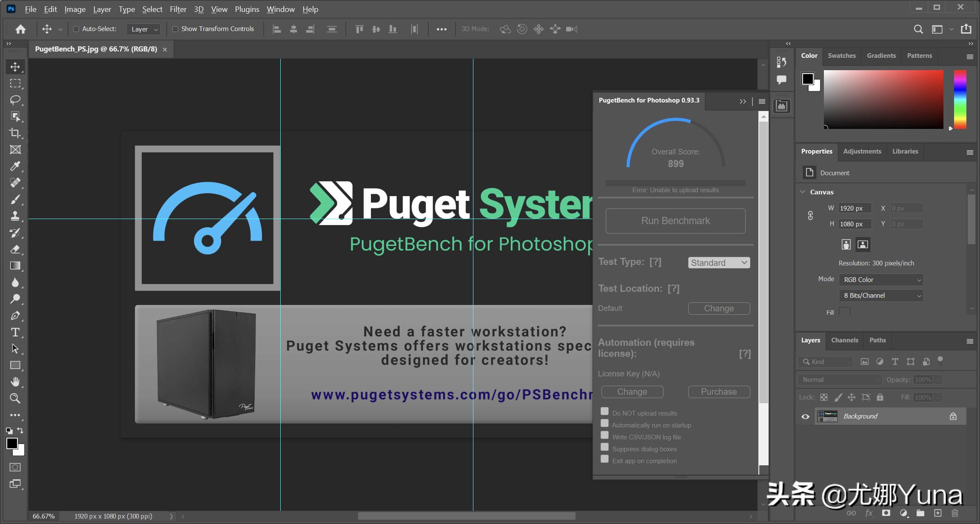Open the Test Type Standard dropdown
This screenshot has width=980, height=524.
coord(719,263)
